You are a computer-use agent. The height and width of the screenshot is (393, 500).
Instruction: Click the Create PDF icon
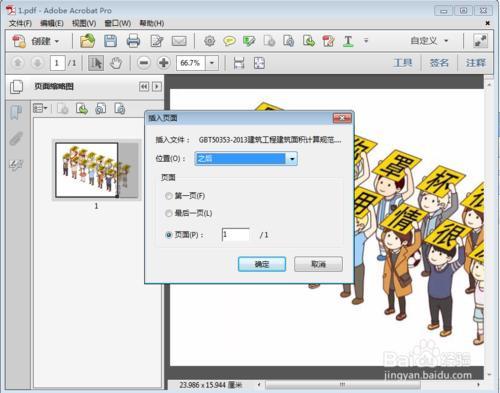coord(19,41)
